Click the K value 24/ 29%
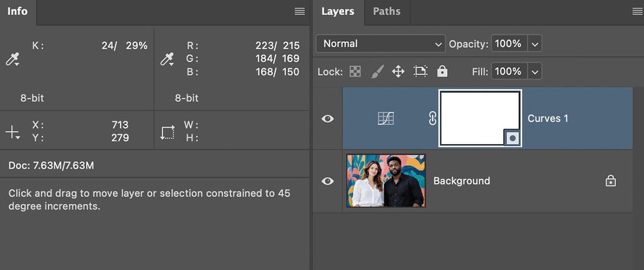The height and width of the screenshot is (270, 644). click(x=125, y=45)
